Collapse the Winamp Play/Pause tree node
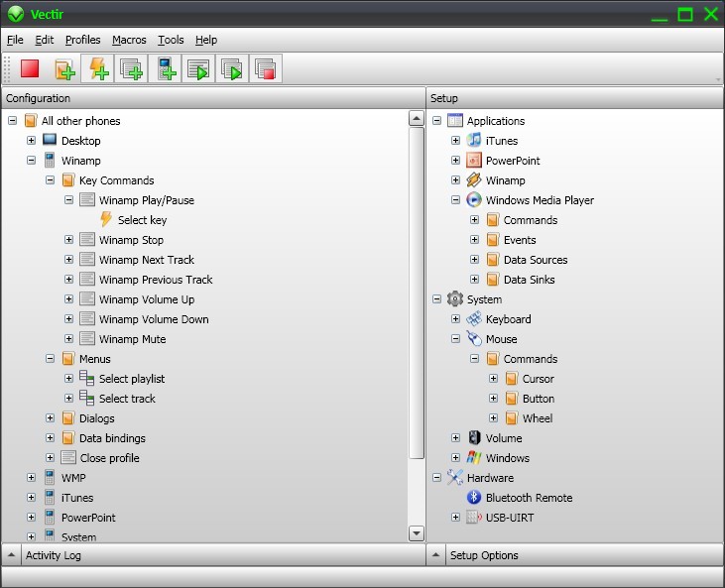This screenshot has width=725, height=588. tap(69, 200)
